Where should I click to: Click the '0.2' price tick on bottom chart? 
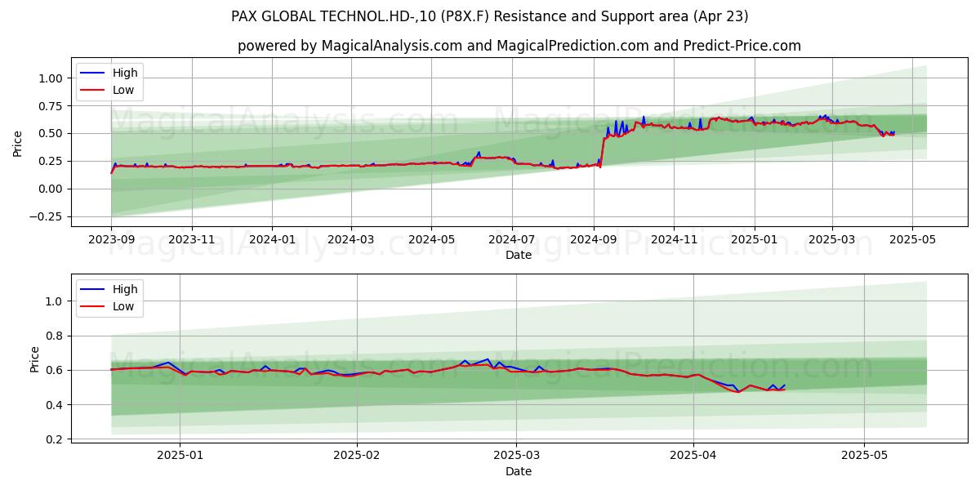click(x=56, y=439)
